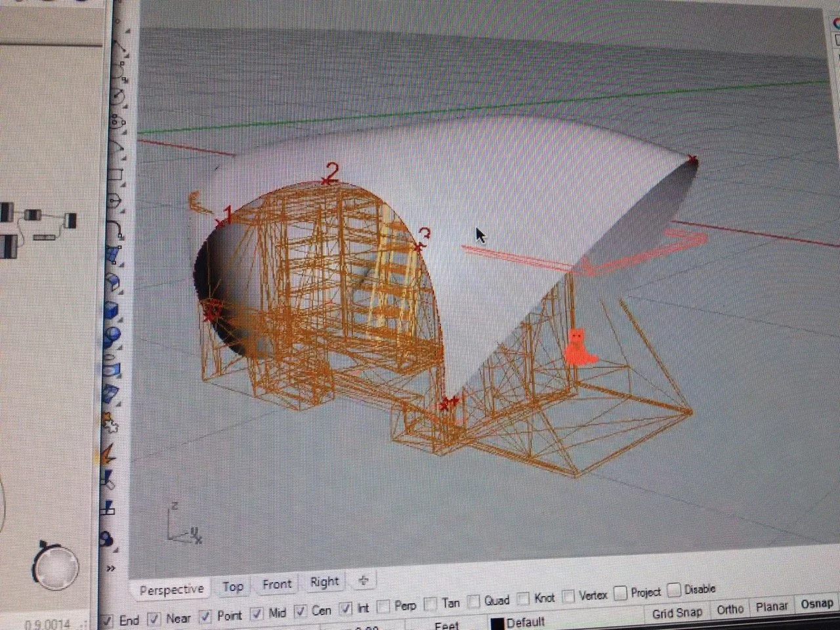The width and height of the screenshot is (840, 630).
Task: Click the Split tool icon
Action: click(x=108, y=506)
